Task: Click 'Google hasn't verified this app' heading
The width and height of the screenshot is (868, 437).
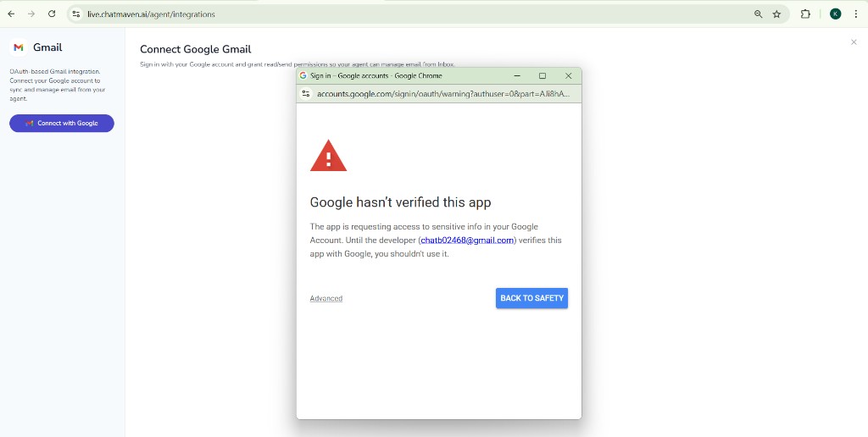Action: click(x=400, y=202)
